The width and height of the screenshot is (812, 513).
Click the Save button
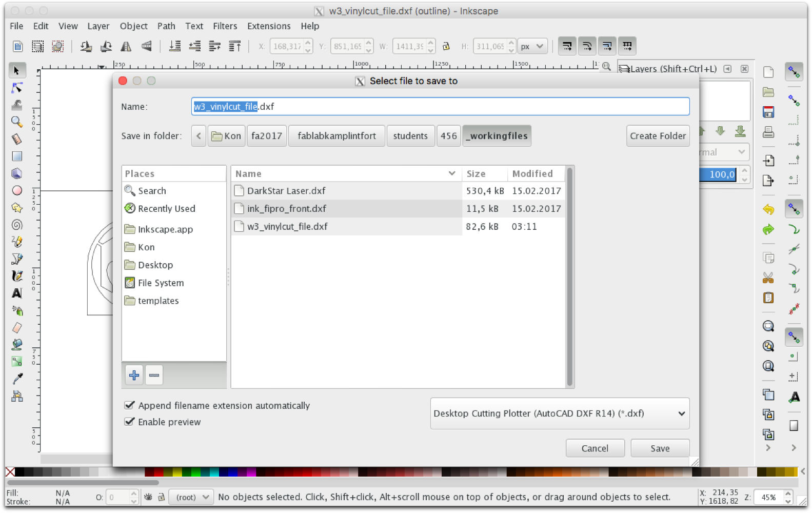pyautogui.click(x=660, y=448)
